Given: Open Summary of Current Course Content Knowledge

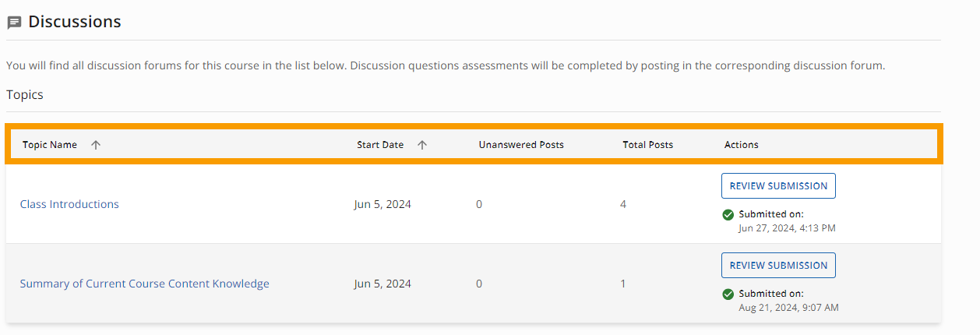Looking at the screenshot, I should (145, 284).
